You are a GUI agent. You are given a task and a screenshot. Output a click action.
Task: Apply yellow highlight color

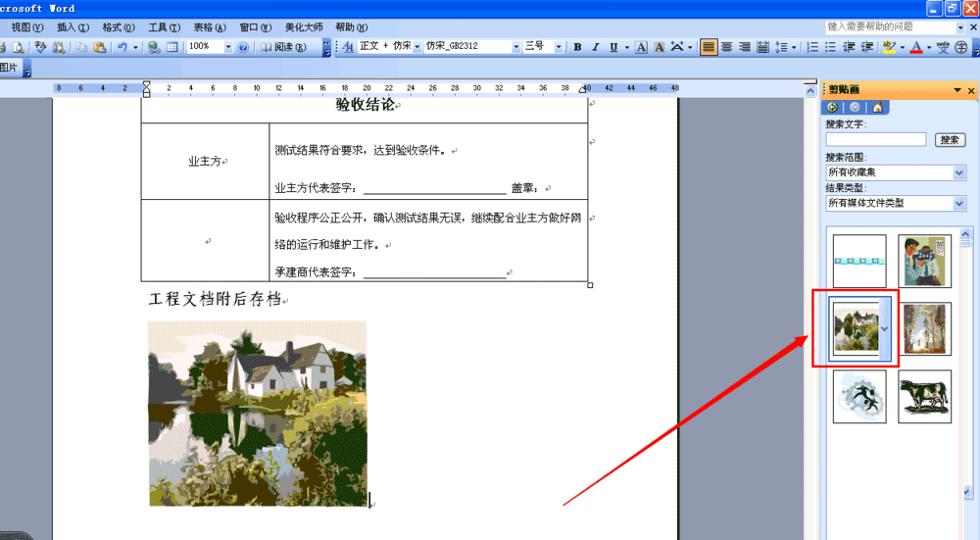coord(890,47)
